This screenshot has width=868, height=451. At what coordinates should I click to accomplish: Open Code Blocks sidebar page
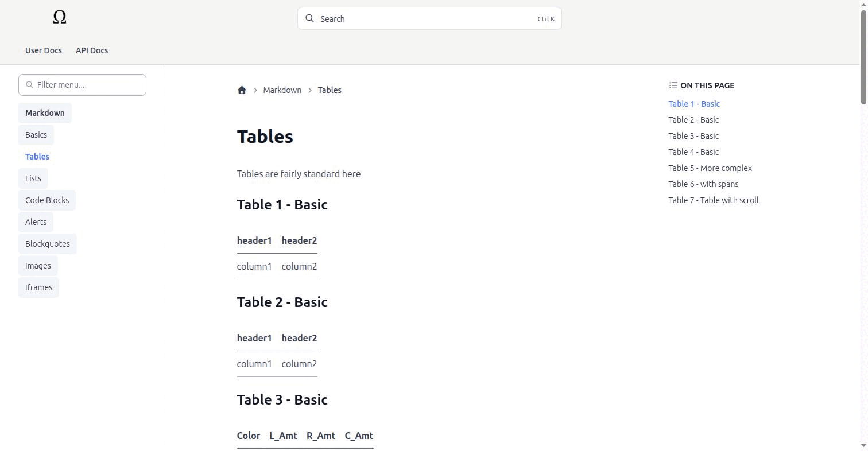click(x=47, y=200)
